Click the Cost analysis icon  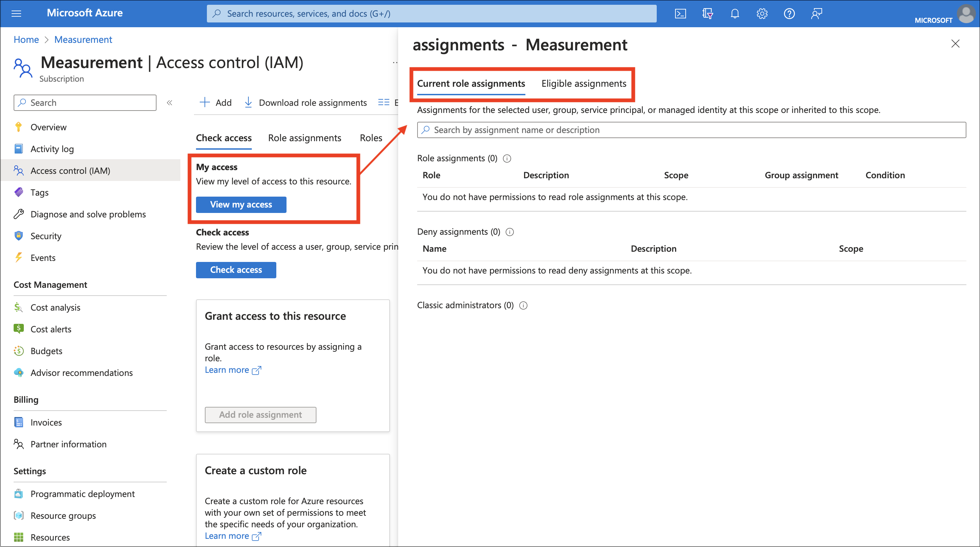(x=18, y=307)
